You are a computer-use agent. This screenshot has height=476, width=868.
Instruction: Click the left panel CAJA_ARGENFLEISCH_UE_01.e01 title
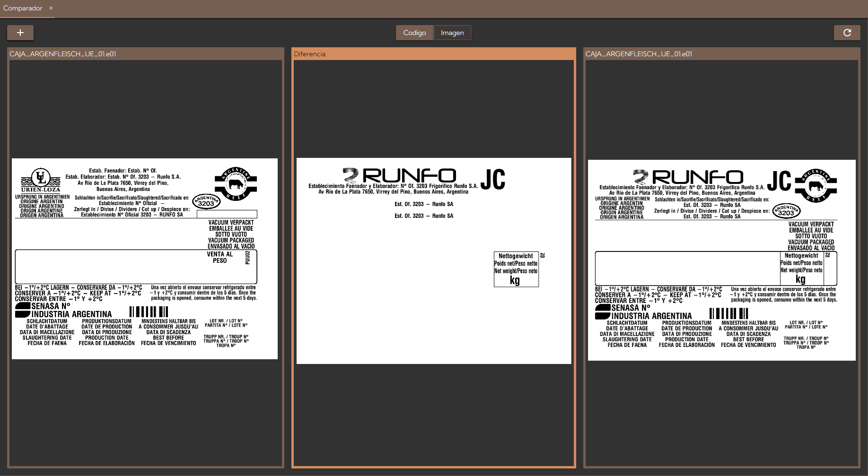coord(63,54)
